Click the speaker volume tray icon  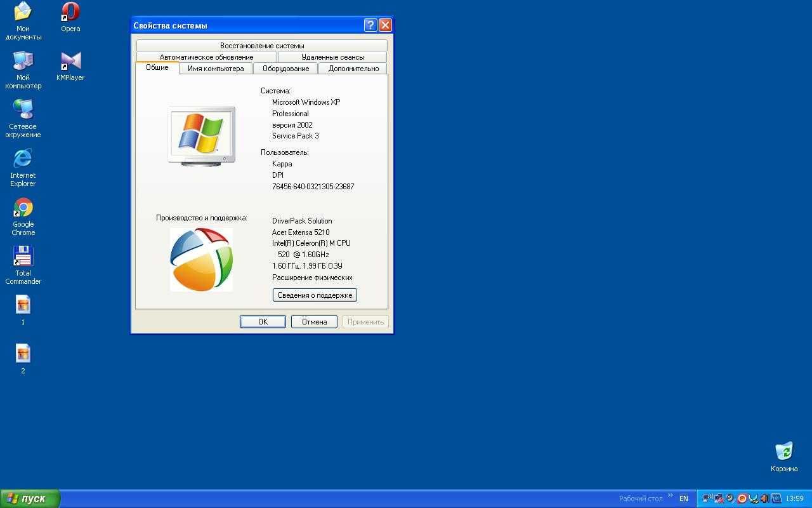[764, 498]
